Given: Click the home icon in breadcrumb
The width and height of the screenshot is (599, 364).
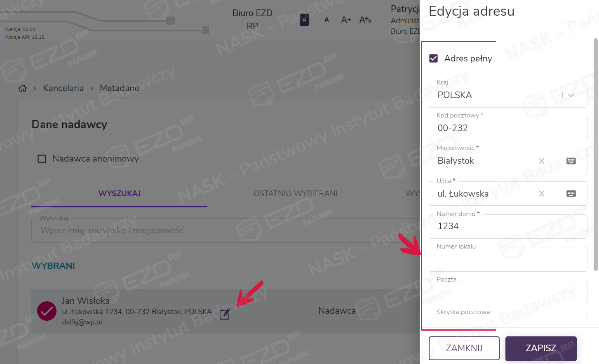Looking at the screenshot, I should tap(23, 88).
